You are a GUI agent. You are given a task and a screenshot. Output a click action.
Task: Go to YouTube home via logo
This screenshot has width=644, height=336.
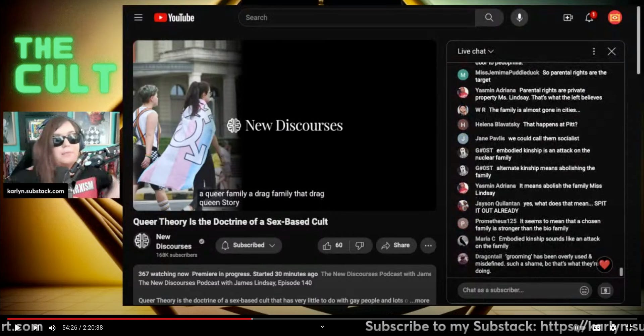point(174,17)
